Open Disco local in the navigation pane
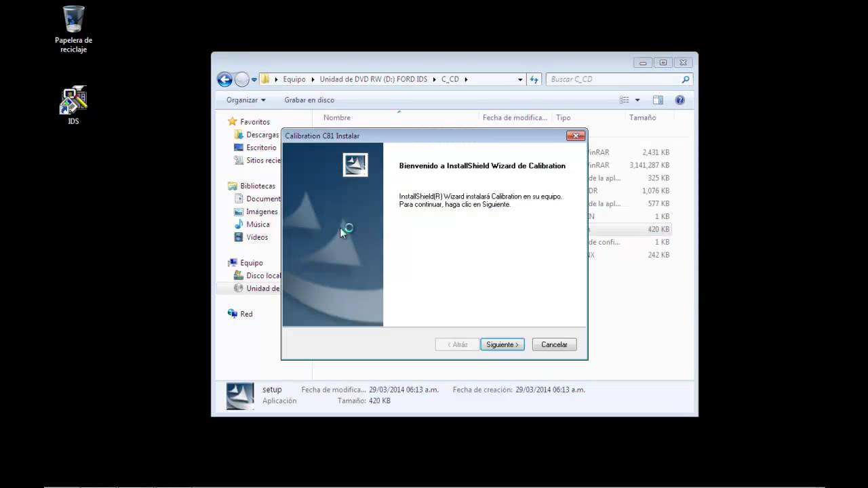The width and height of the screenshot is (868, 488). pyautogui.click(x=263, y=276)
